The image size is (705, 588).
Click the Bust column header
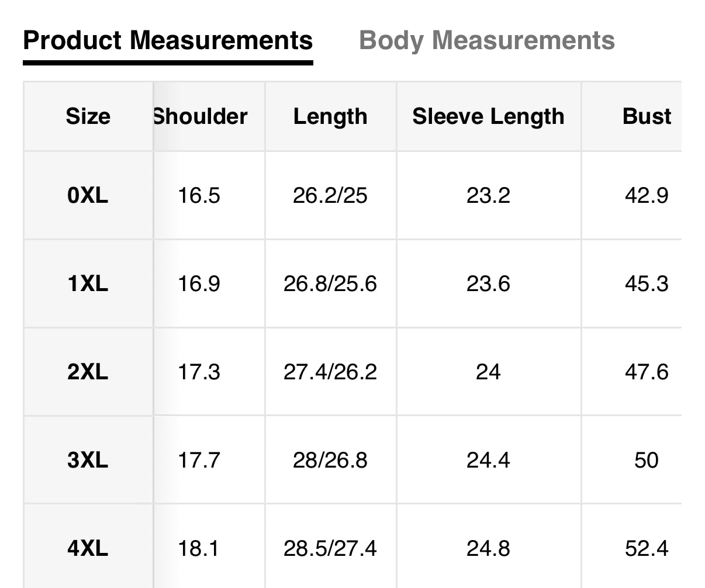[x=647, y=116]
